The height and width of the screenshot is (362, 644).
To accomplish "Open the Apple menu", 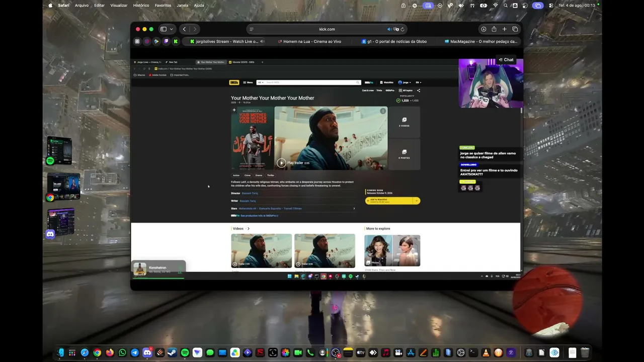I will tap(50, 6).
